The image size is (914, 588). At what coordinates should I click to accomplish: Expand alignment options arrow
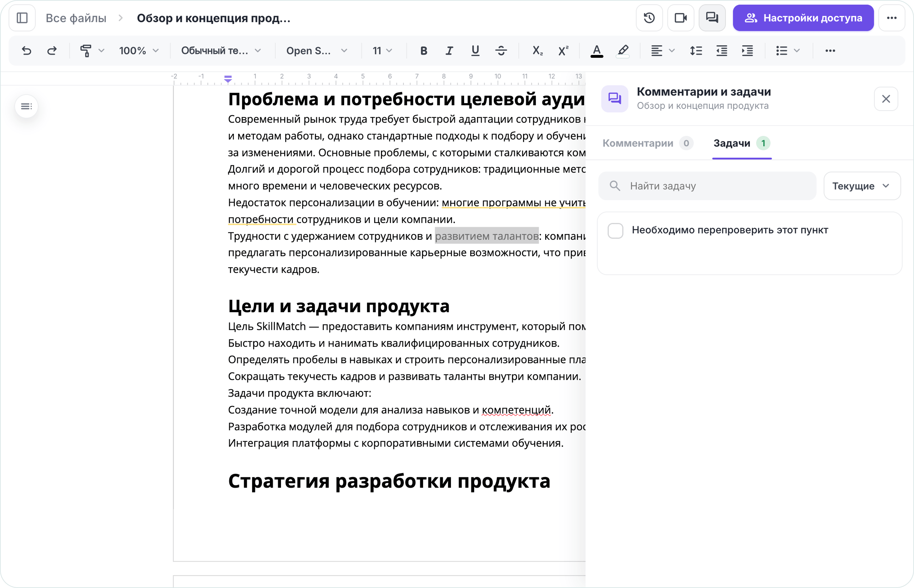(x=672, y=51)
